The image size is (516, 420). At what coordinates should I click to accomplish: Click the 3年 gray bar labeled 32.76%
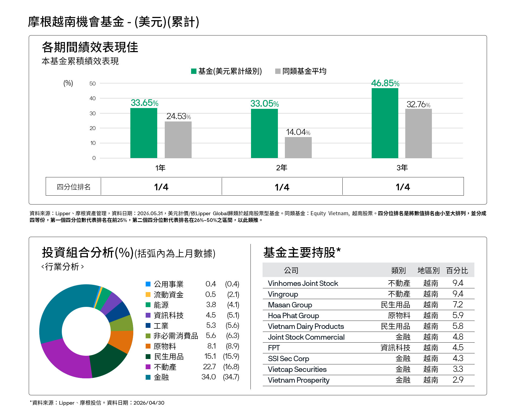click(x=418, y=134)
